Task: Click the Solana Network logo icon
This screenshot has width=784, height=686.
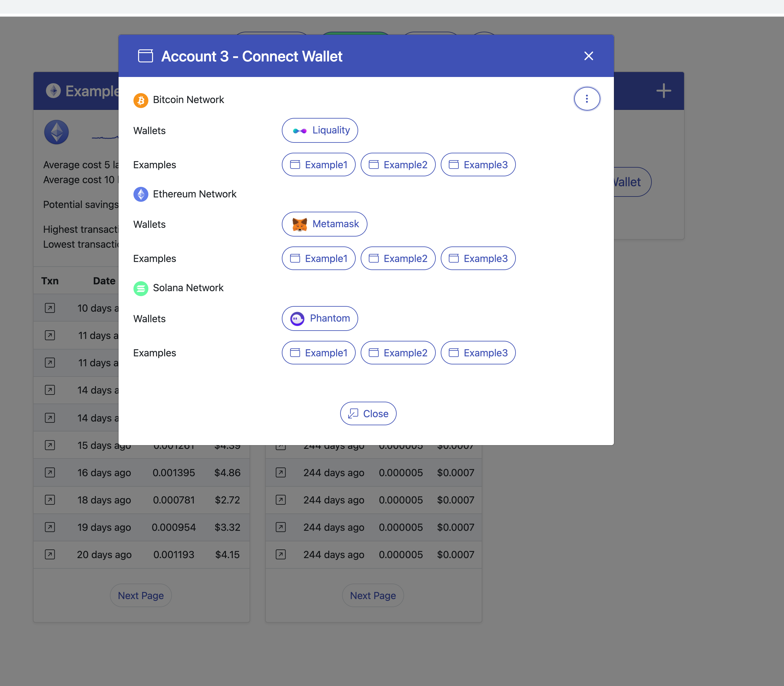Action: tap(141, 288)
